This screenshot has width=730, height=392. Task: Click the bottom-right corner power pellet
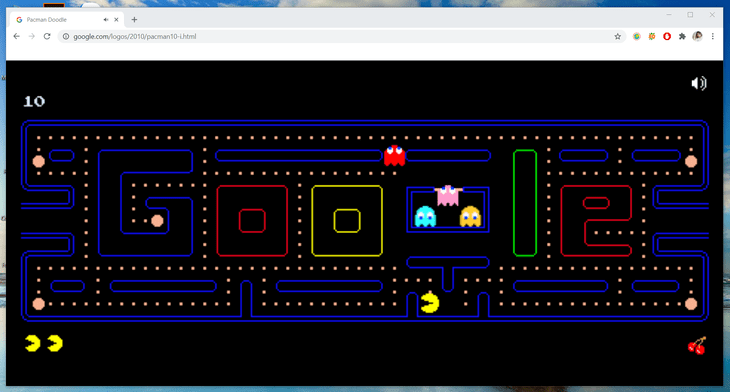tap(691, 304)
